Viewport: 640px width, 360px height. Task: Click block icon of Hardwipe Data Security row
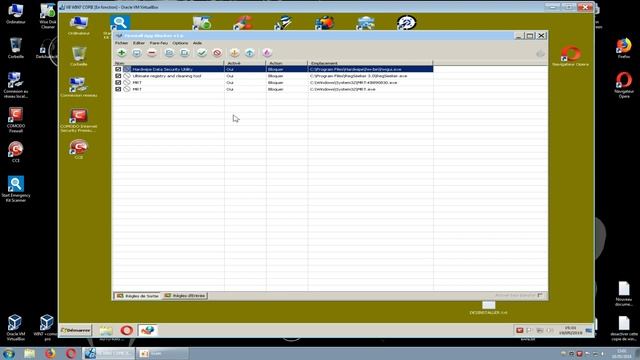[x=127, y=69]
